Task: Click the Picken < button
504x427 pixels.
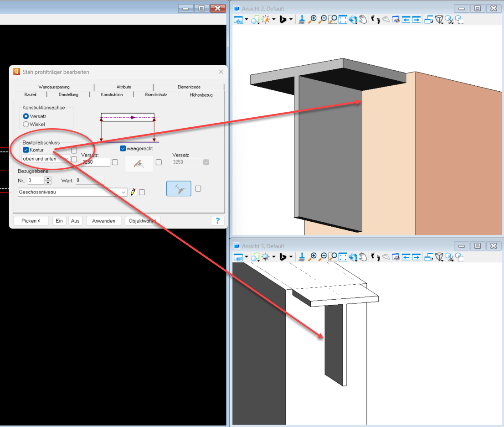Action: point(31,221)
